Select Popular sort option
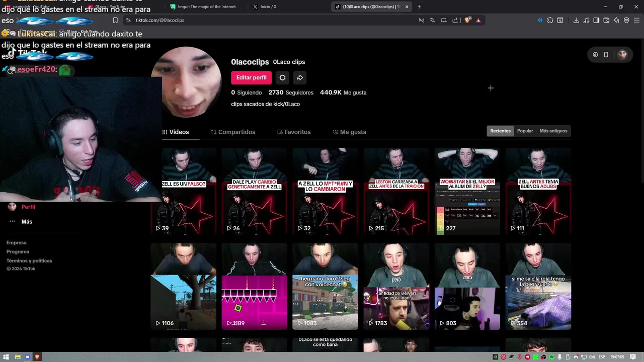This screenshot has height=362, width=644. point(525,131)
